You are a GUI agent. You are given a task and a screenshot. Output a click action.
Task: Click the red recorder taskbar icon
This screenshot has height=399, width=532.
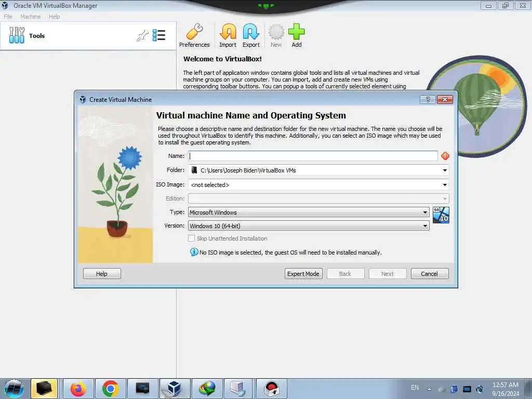(x=271, y=389)
